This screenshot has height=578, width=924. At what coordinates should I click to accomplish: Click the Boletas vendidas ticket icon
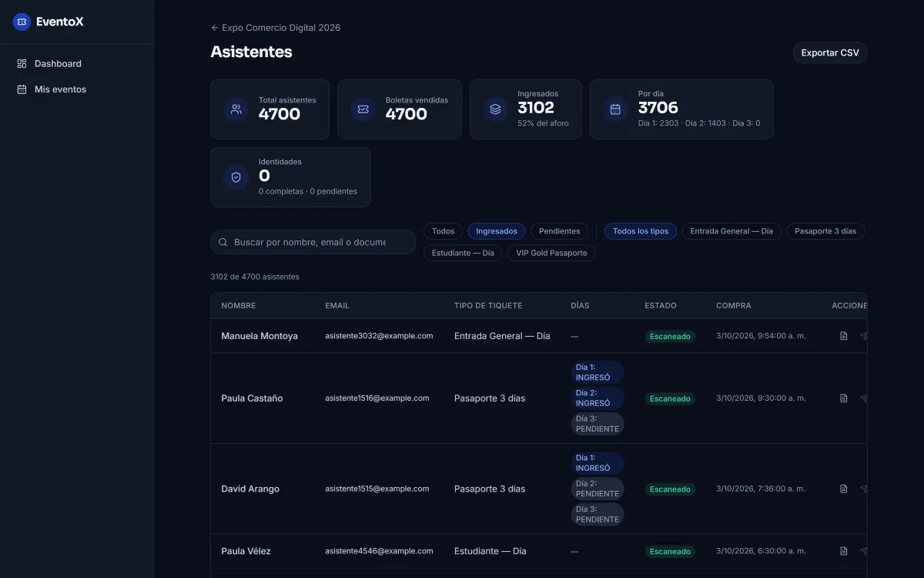click(363, 109)
